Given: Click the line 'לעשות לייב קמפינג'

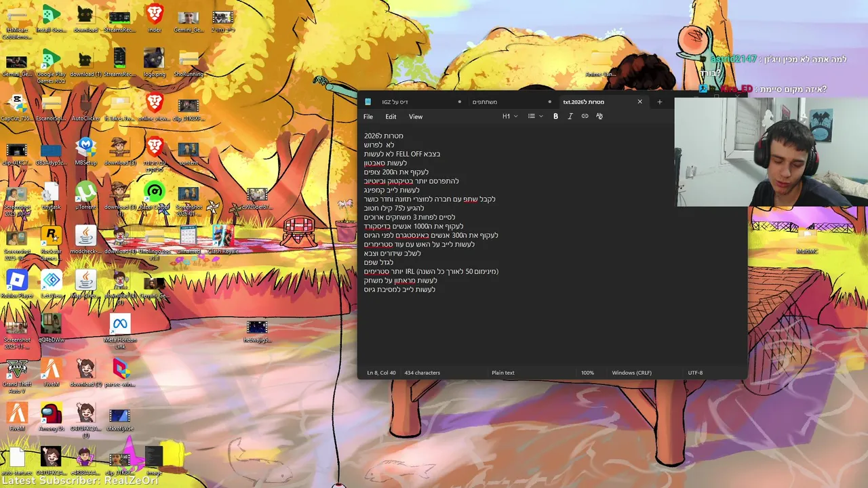Looking at the screenshot, I should (392, 190).
